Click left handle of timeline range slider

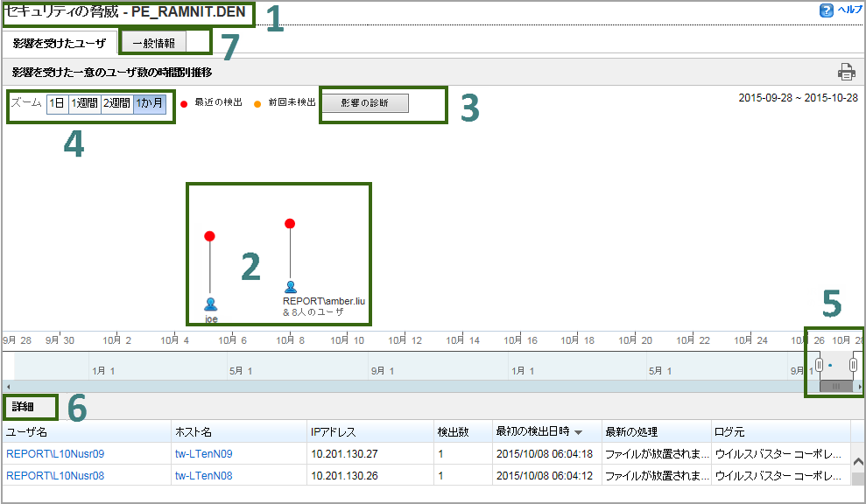coord(819,365)
